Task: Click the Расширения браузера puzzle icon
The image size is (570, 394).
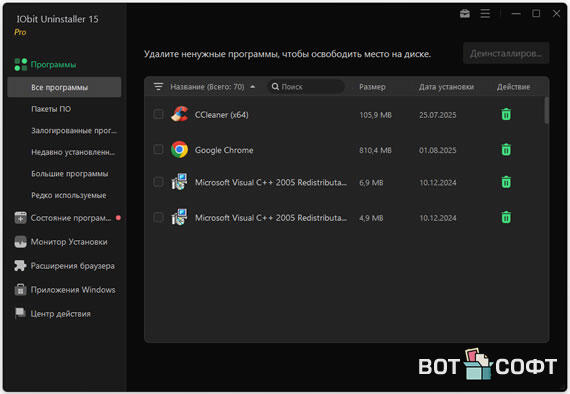Action: point(20,266)
